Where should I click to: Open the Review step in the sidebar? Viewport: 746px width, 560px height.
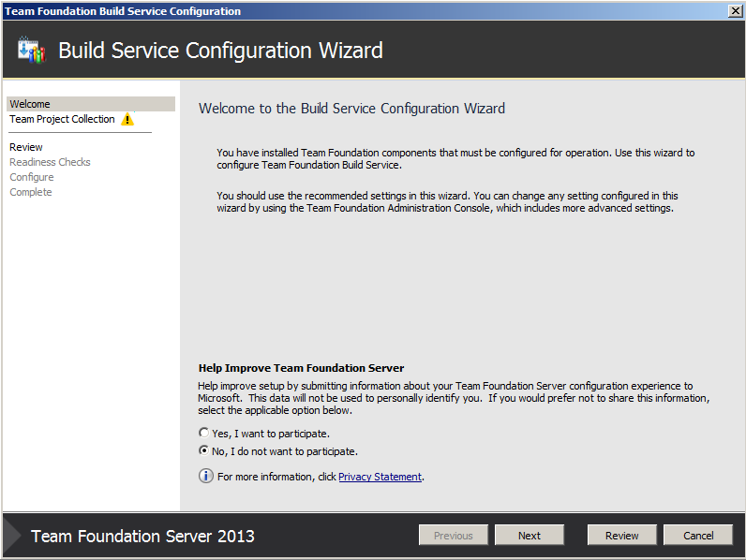click(26, 147)
